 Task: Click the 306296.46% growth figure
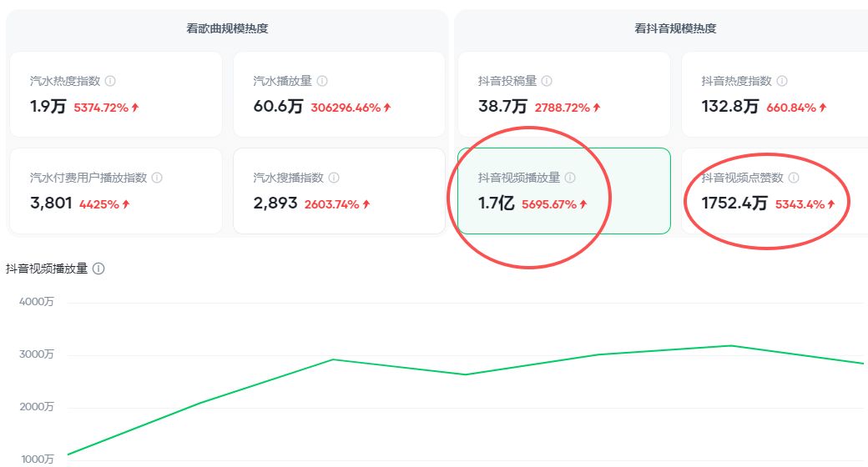[346, 108]
